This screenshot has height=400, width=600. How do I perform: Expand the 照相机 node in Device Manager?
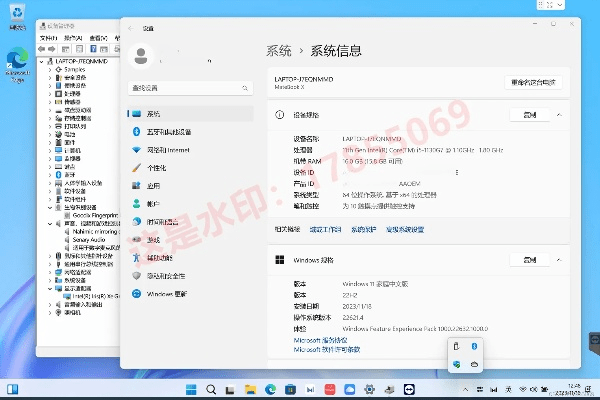[50, 312]
